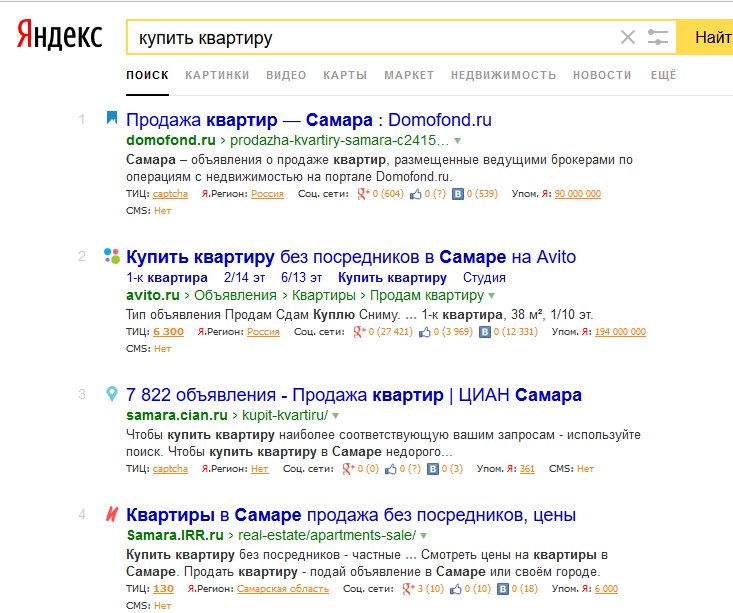Click the IRR red slash favicon
This screenshot has height=613, width=733.
pos(112,515)
